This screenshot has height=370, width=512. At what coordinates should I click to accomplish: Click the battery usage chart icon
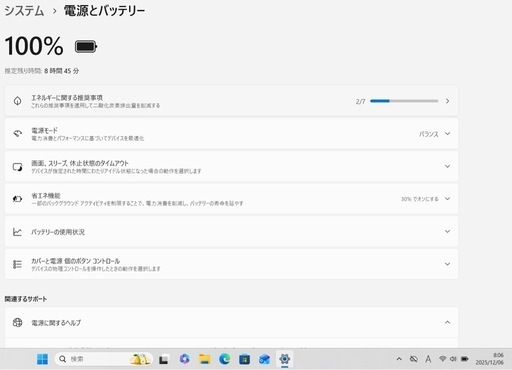(17, 232)
